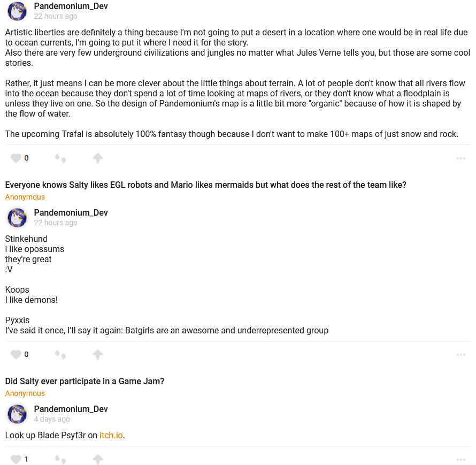
Task: Open question about what the team likes
Action: [205, 185]
